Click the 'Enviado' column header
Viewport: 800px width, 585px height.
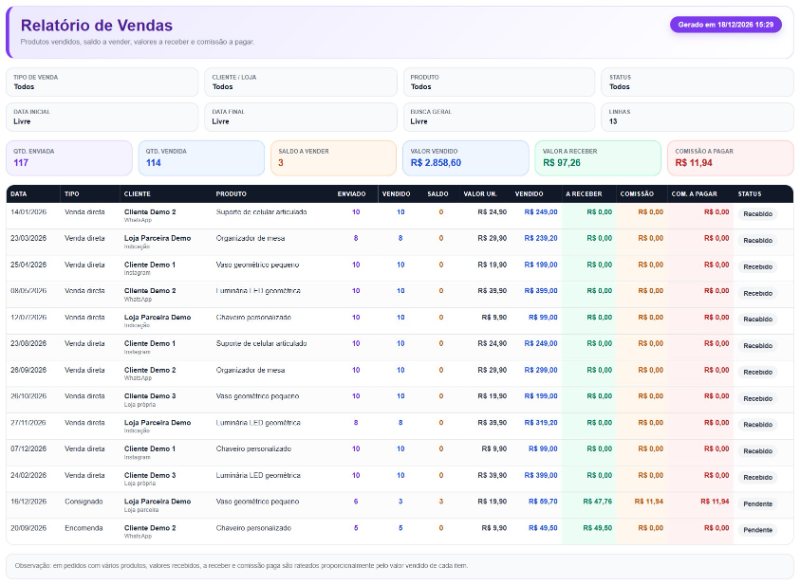352,194
